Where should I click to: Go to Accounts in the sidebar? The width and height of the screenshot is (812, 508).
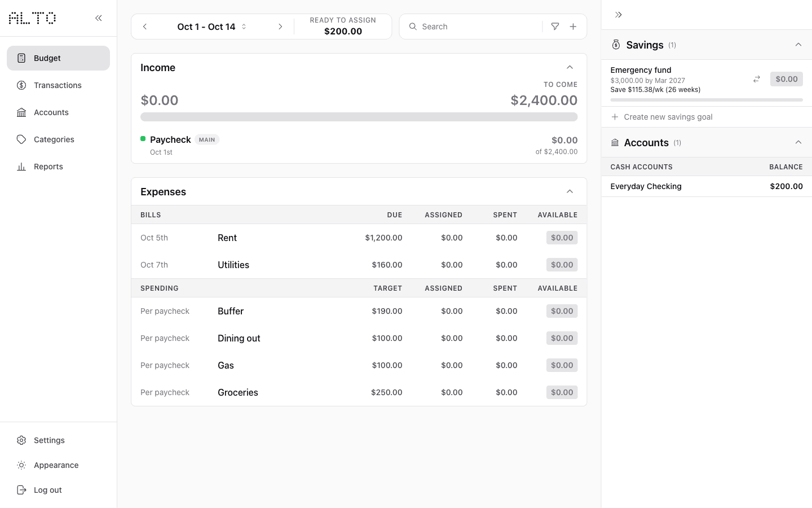coord(58,112)
